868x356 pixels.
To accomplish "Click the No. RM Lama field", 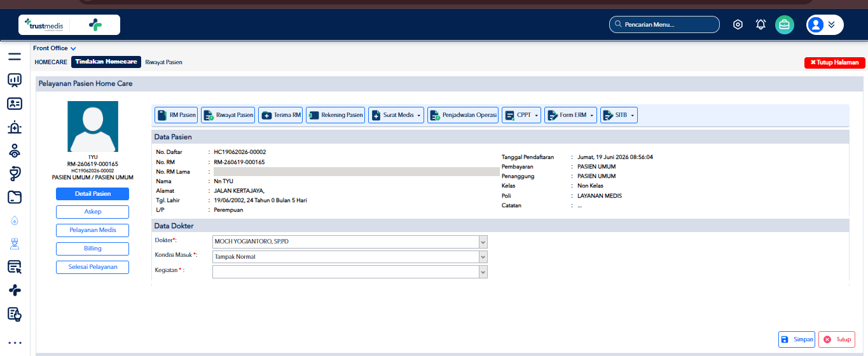I will (x=356, y=172).
